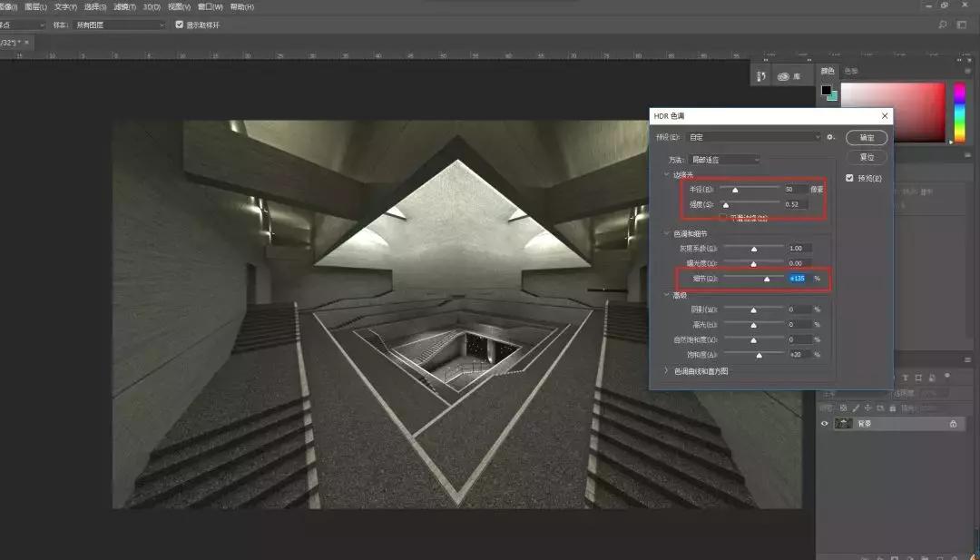Click the preset options gear icon
Screen dimensions: 980x560
pyautogui.click(x=830, y=137)
